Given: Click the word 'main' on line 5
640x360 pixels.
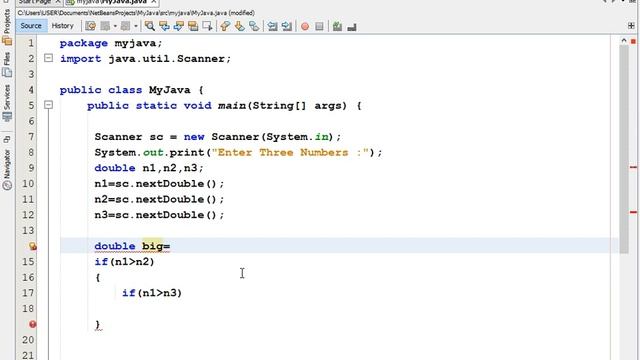Looking at the screenshot, I should 231,106.
